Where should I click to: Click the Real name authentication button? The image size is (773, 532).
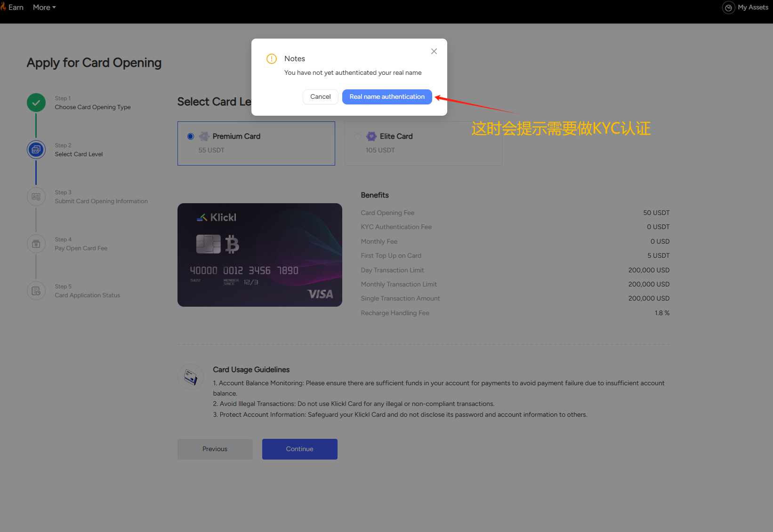387,97
